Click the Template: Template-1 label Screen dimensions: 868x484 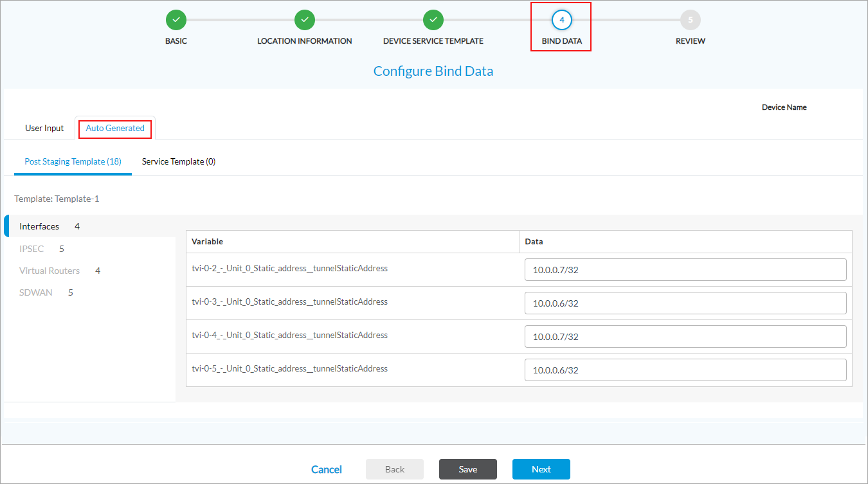(57, 199)
